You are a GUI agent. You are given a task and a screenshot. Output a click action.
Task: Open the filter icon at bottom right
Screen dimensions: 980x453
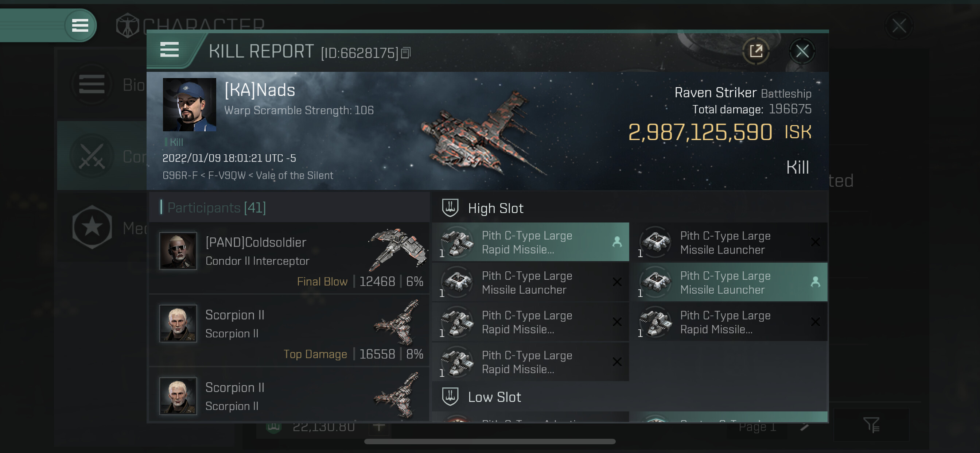(871, 425)
